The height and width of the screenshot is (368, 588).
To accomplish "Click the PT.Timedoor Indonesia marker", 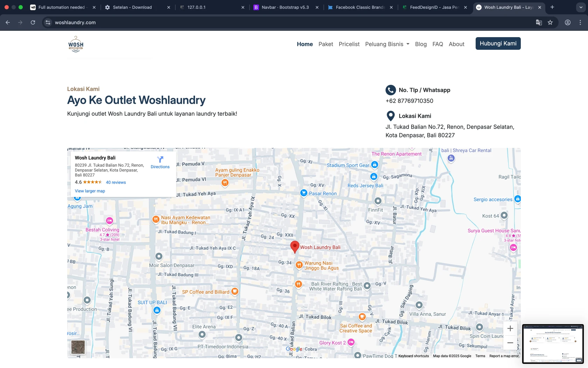I will (x=238, y=338).
